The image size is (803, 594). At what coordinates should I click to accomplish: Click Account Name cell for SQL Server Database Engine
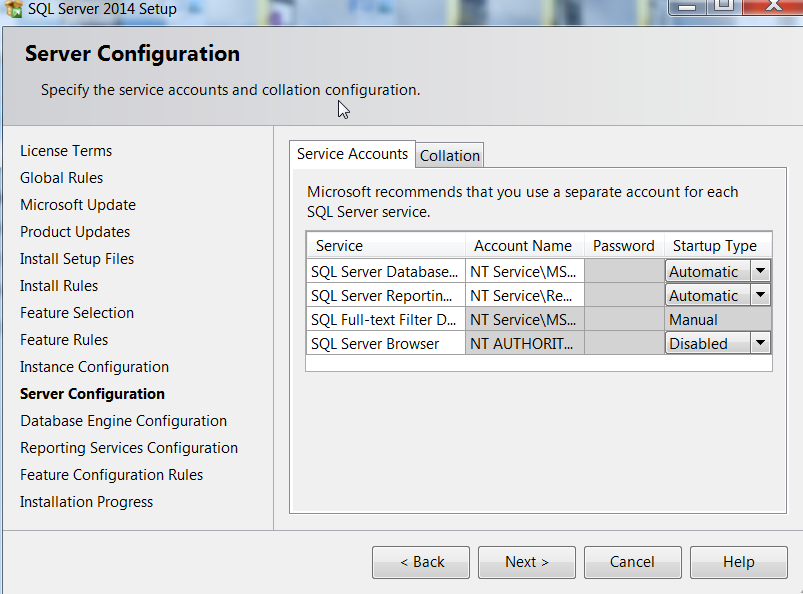524,271
